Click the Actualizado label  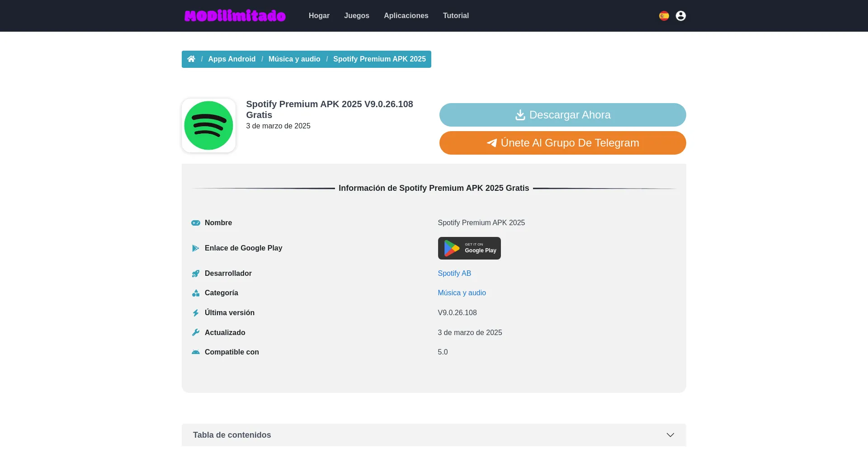225,333
